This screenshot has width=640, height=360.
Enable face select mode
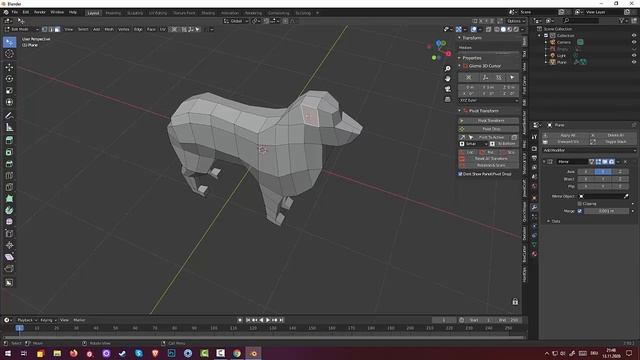pyautogui.click(x=57, y=29)
